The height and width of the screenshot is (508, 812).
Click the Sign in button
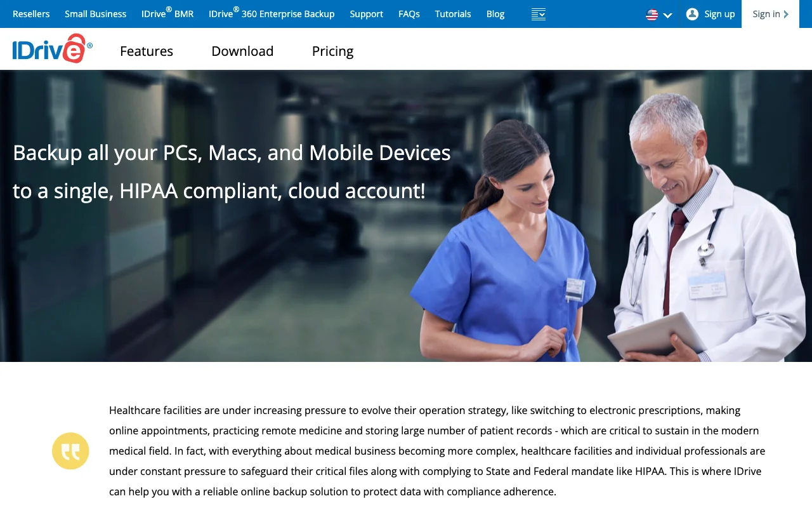click(770, 14)
